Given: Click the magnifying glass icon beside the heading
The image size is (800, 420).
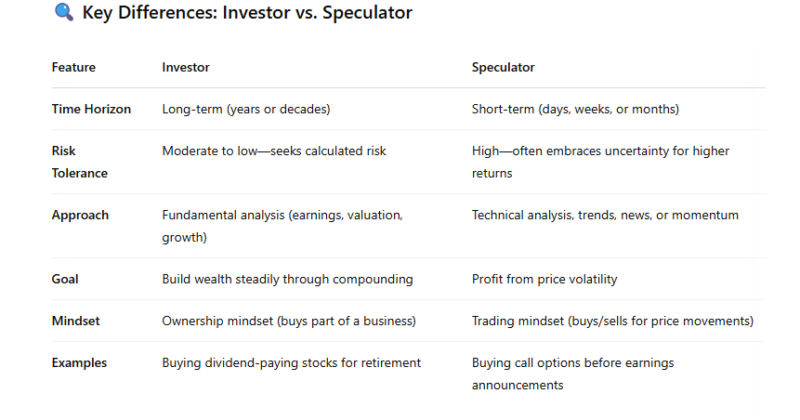Looking at the screenshot, I should click(x=63, y=14).
